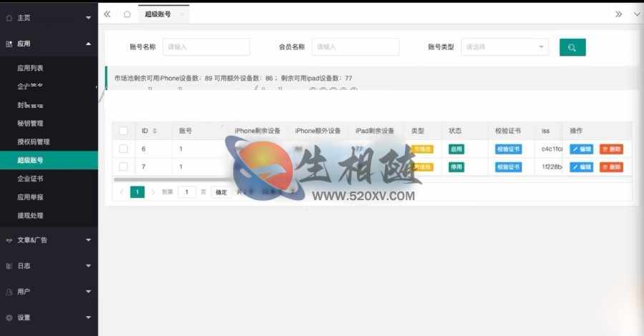Select 超级账号 in the sidebar
Screen dimensions: 644x336
pos(49,160)
